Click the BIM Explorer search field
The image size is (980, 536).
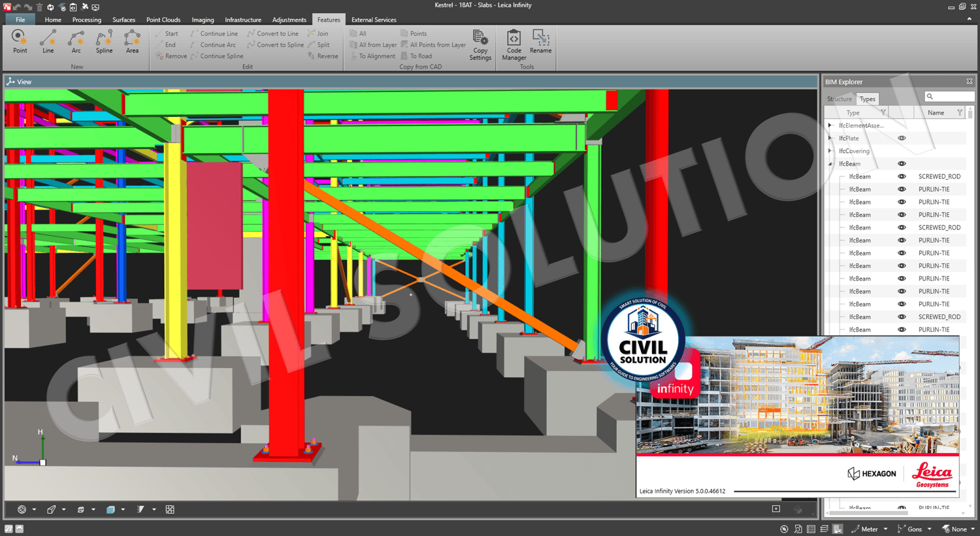[949, 97]
